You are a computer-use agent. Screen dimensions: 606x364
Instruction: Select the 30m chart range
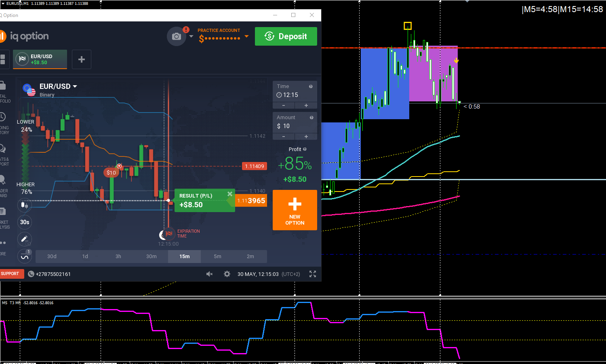coord(151,257)
